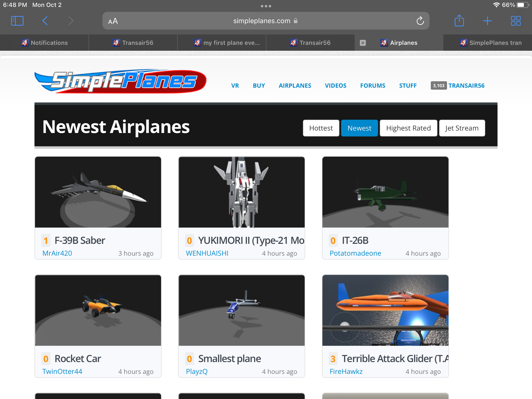
Task: Open the share sheet icon
Action: [x=459, y=20]
